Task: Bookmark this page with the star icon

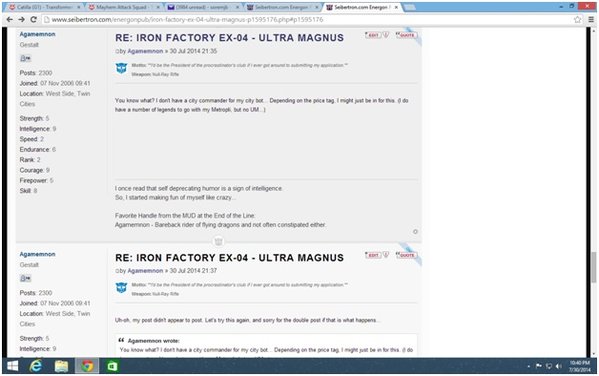Action: coord(577,19)
